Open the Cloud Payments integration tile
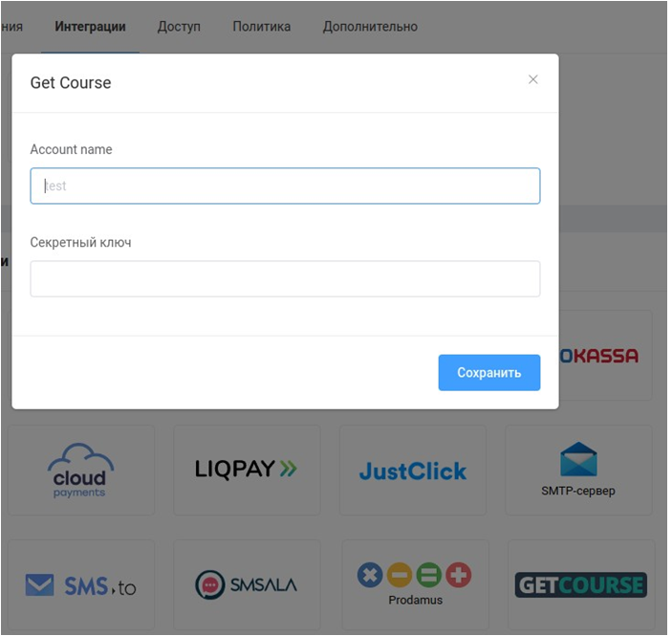The image size is (672, 636). pos(80,471)
